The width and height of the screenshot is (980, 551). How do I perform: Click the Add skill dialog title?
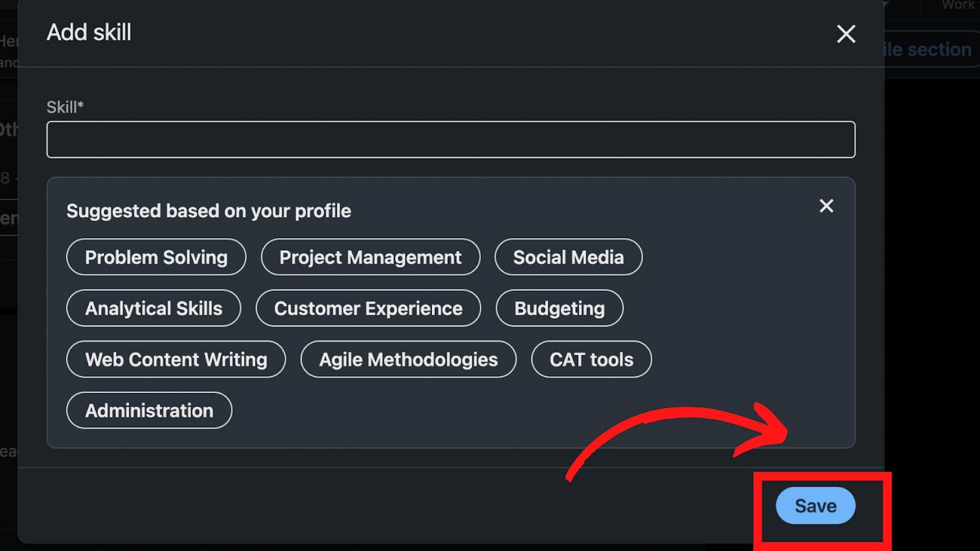(x=89, y=32)
